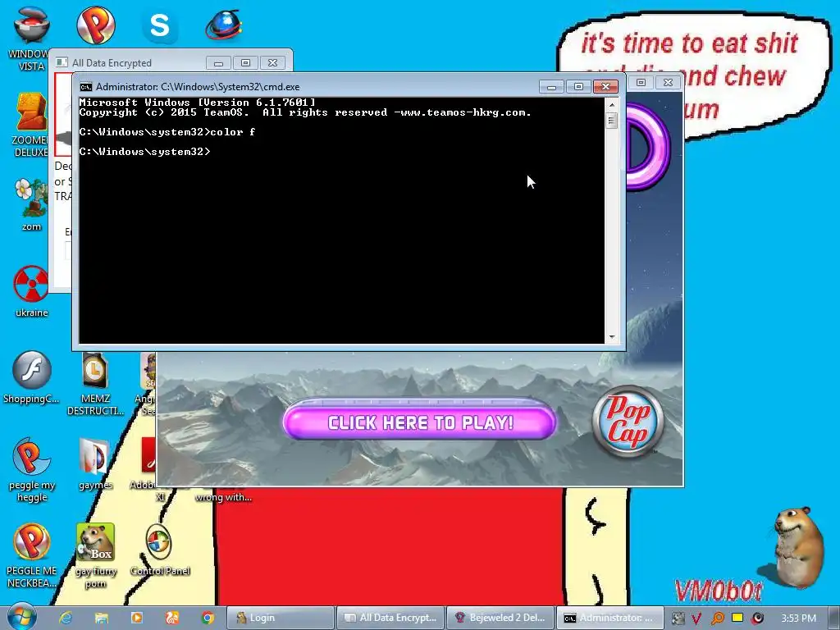Click the orange magnifier tray icon
Viewport: 840px width, 630px height.
point(717,619)
